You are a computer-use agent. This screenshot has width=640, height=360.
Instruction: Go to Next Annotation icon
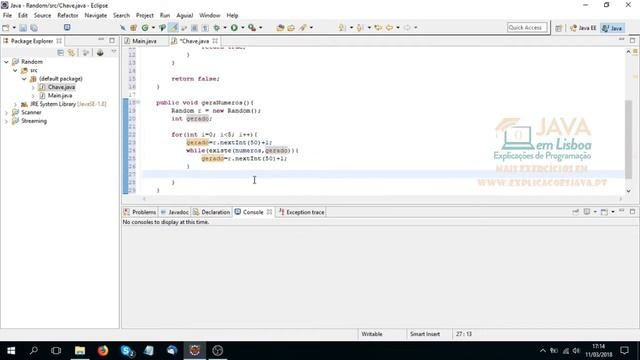point(342,28)
